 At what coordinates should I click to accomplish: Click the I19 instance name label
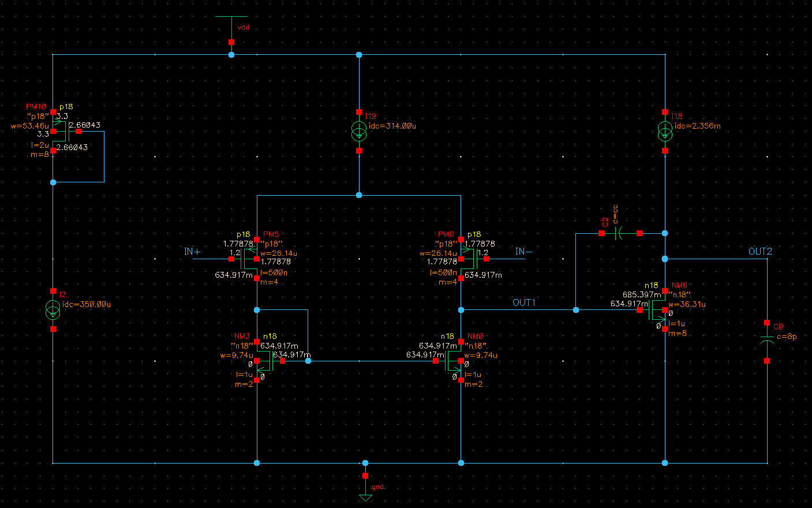click(370, 116)
